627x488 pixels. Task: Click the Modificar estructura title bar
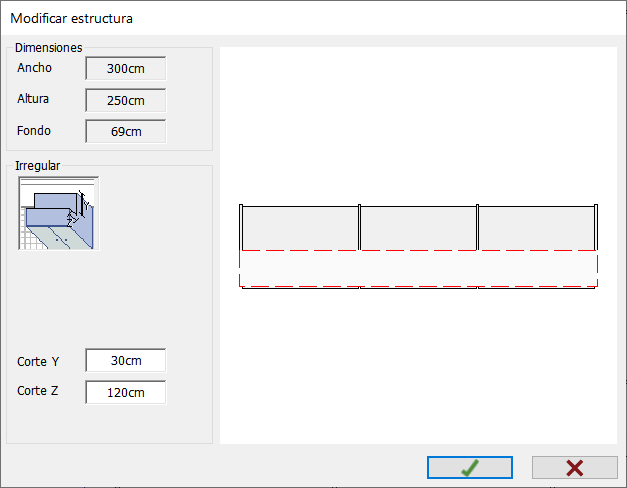pyautogui.click(x=314, y=18)
